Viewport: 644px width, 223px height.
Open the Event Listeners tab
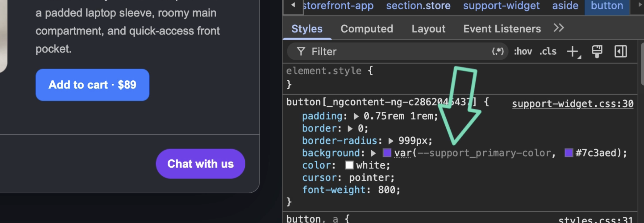coord(502,29)
